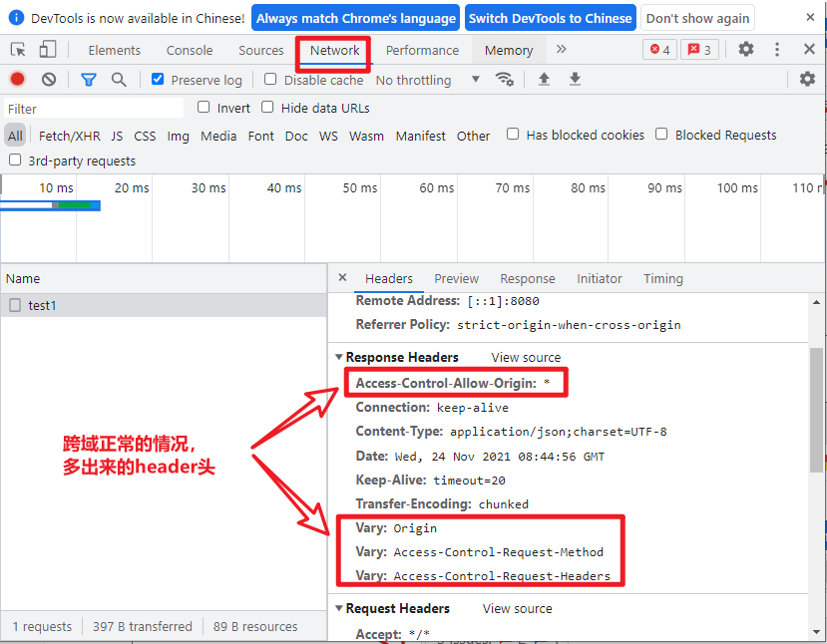Viewport: 827px width, 644px height.
Task: Collapse the Response Headers section
Action: (x=339, y=357)
